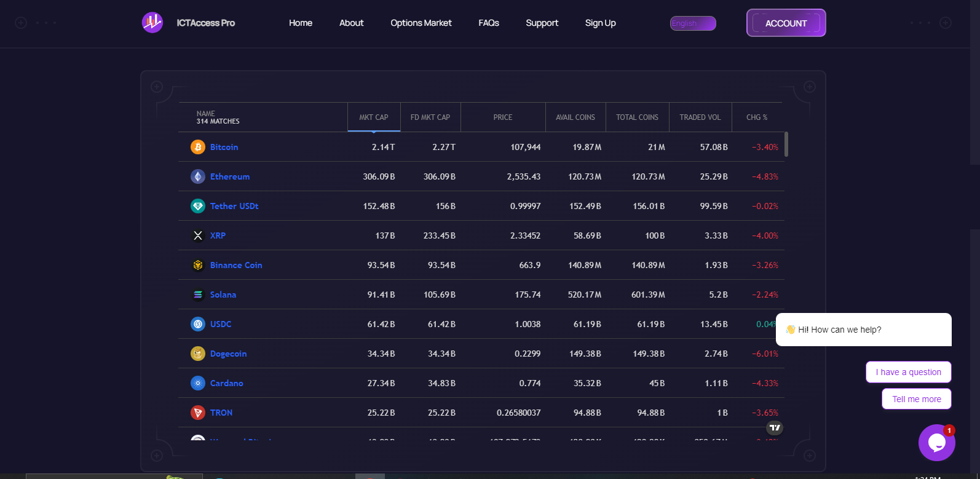The height and width of the screenshot is (479, 980).
Task: Open the FAQs page
Action: pos(489,23)
